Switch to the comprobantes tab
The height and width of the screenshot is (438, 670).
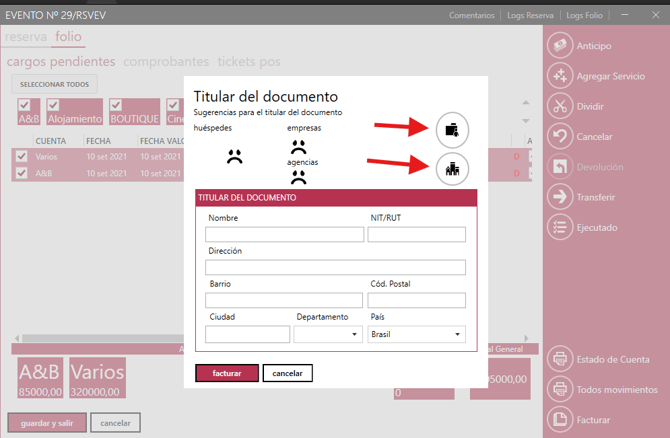pyautogui.click(x=166, y=62)
